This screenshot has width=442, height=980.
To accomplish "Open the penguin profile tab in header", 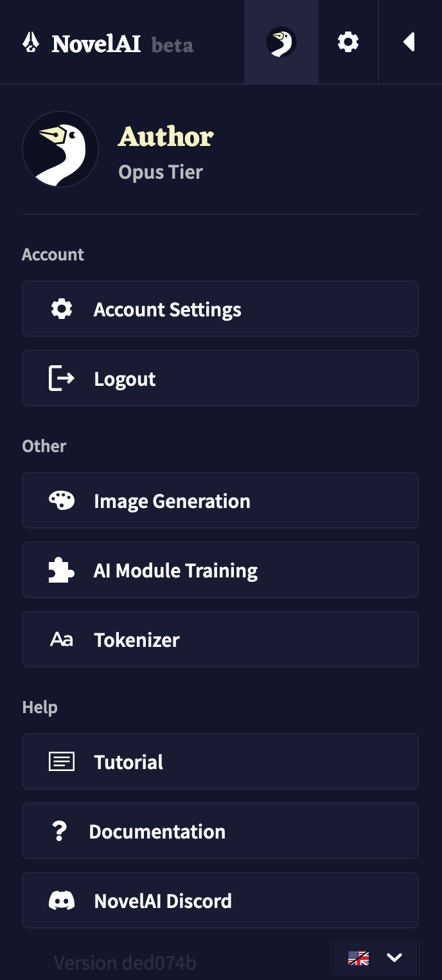I will (281, 42).
